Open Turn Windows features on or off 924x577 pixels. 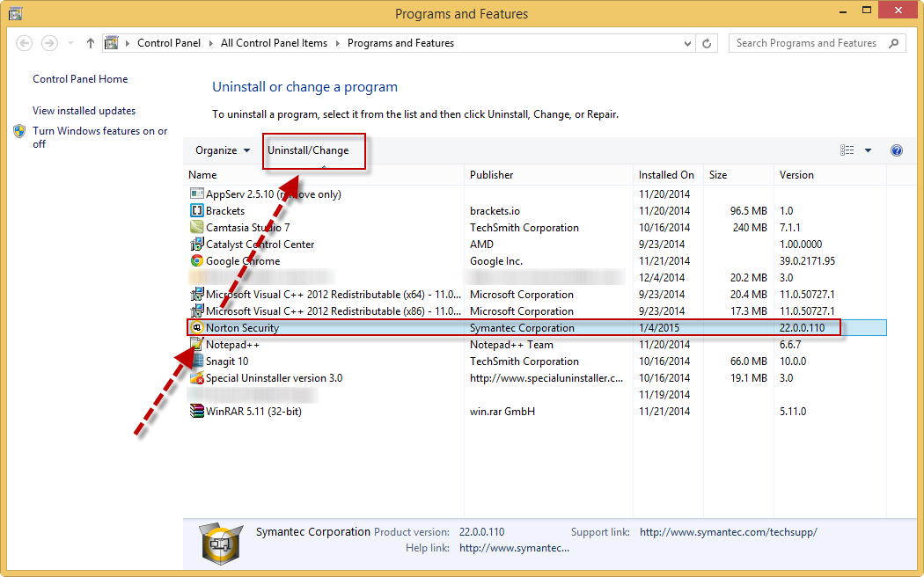[100, 137]
